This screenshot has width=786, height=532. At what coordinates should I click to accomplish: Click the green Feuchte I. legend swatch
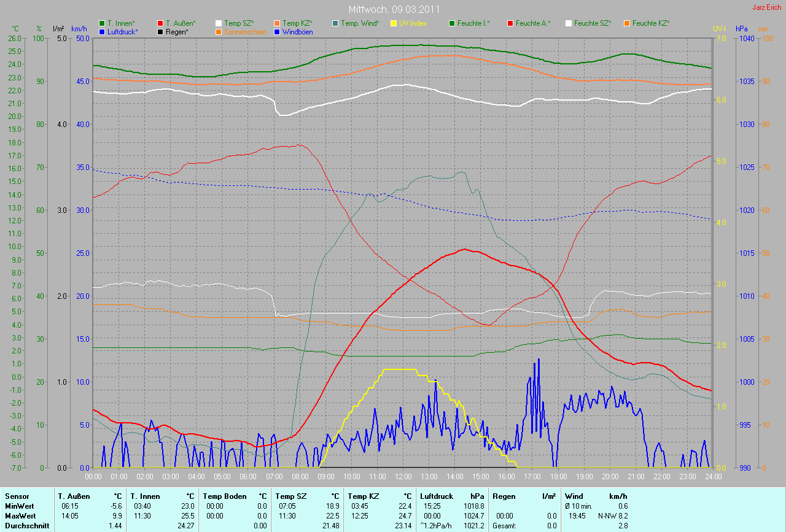452,23
